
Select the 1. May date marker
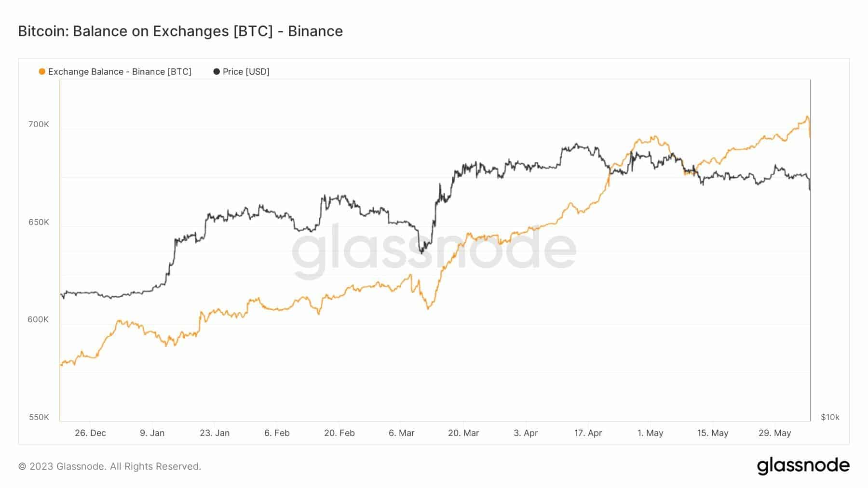pos(650,433)
